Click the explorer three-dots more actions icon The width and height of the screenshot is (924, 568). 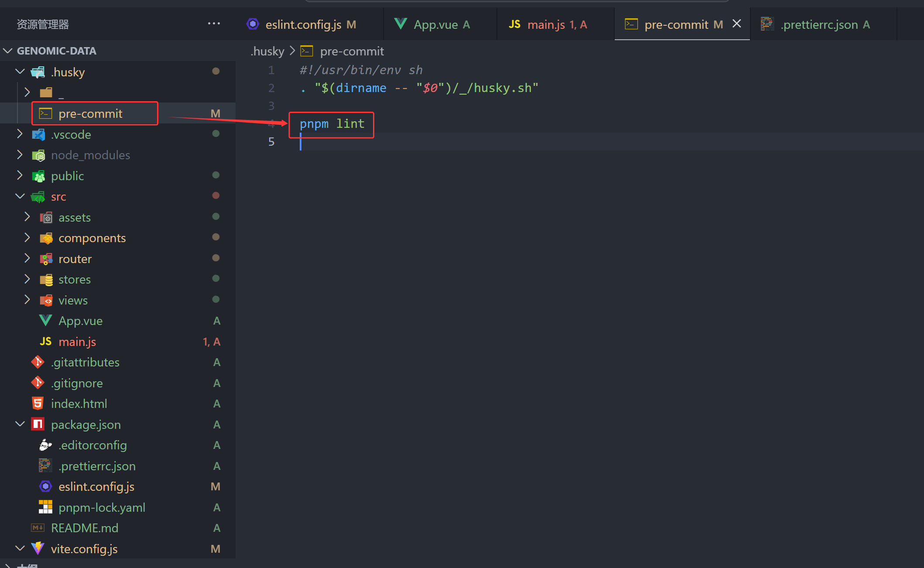pyautogui.click(x=214, y=24)
